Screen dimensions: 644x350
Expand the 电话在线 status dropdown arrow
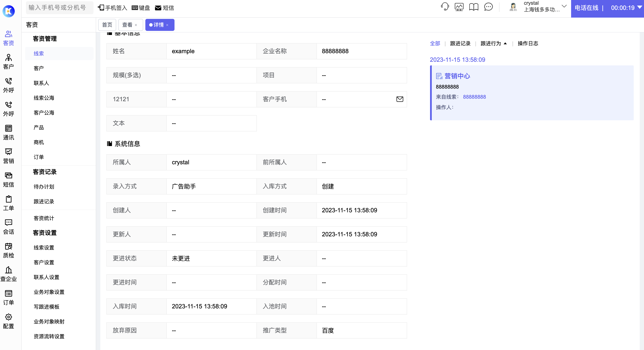(640, 8)
